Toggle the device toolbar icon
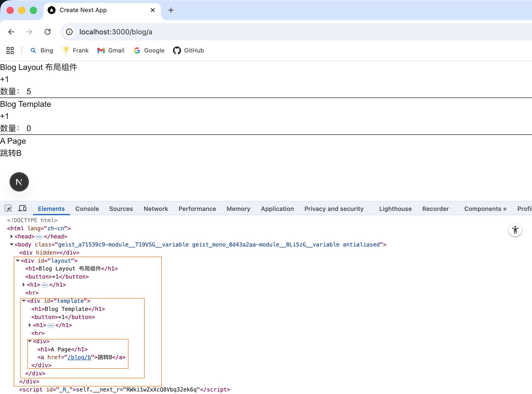The image size is (532, 394). click(22, 208)
